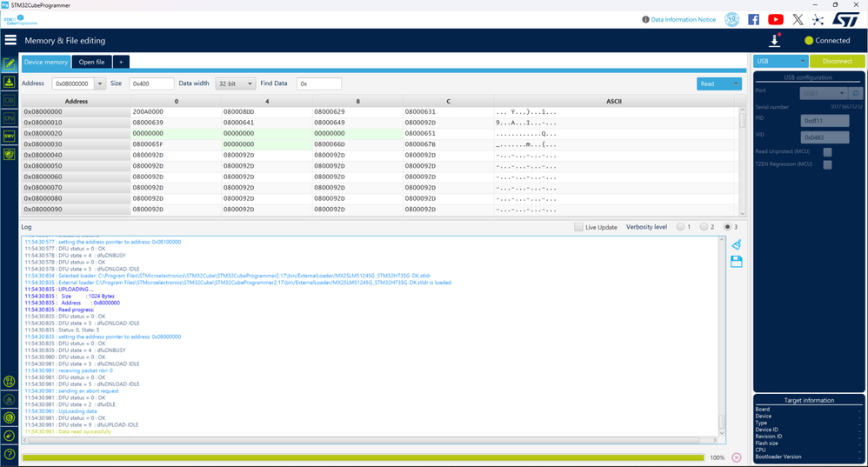Toggle Read Unprotect (MCU) checkbox
The width and height of the screenshot is (868, 467).
coord(828,151)
